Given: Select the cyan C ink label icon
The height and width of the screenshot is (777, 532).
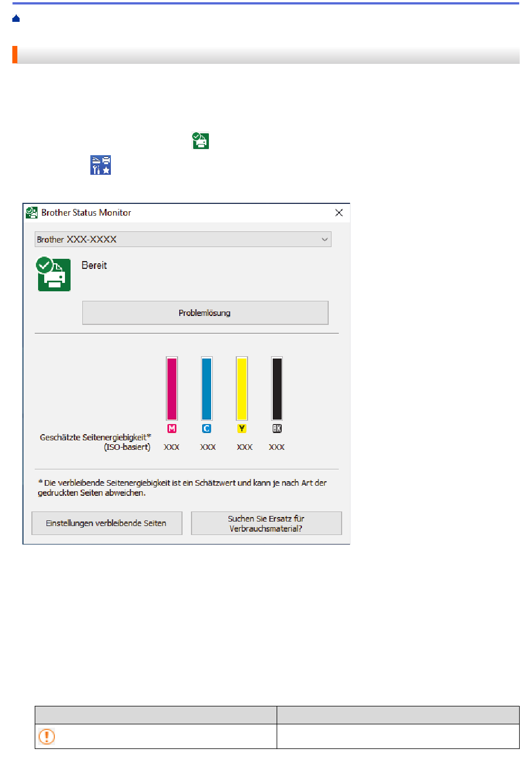Looking at the screenshot, I should pos(207,429).
